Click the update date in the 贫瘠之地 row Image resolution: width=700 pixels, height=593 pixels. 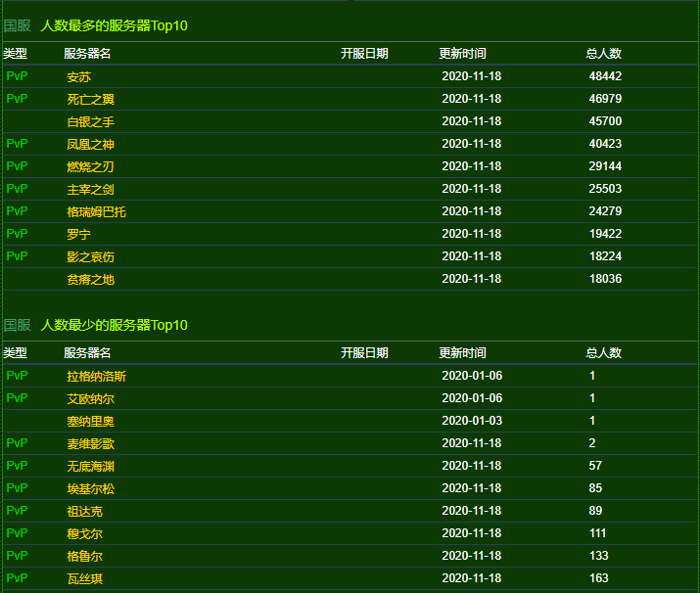[x=472, y=279]
